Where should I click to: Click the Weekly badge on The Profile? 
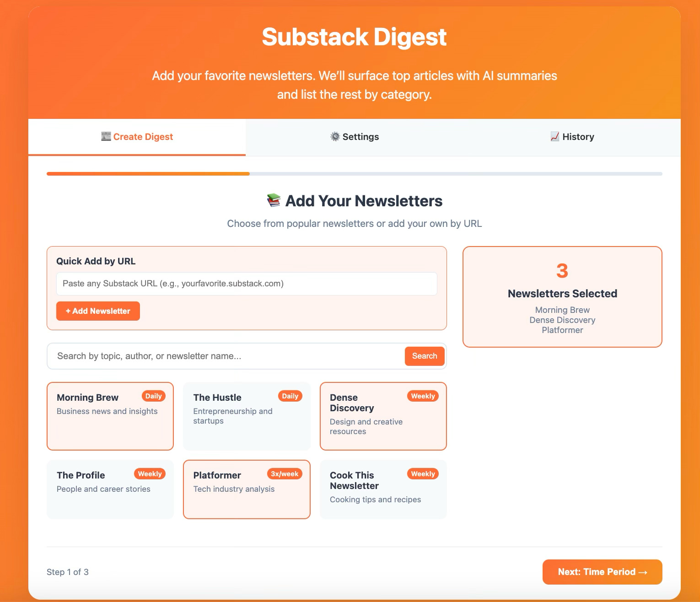click(150, 474)
